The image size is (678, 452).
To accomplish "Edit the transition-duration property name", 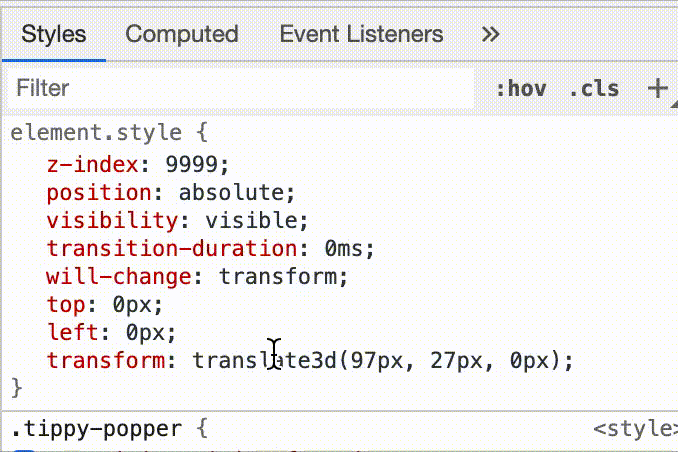I will tap(172, 249).
